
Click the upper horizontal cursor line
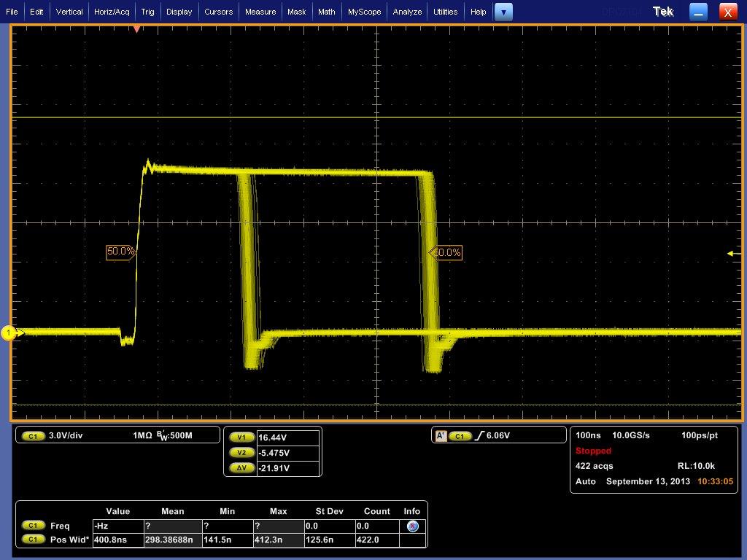[x=376, y=117]
